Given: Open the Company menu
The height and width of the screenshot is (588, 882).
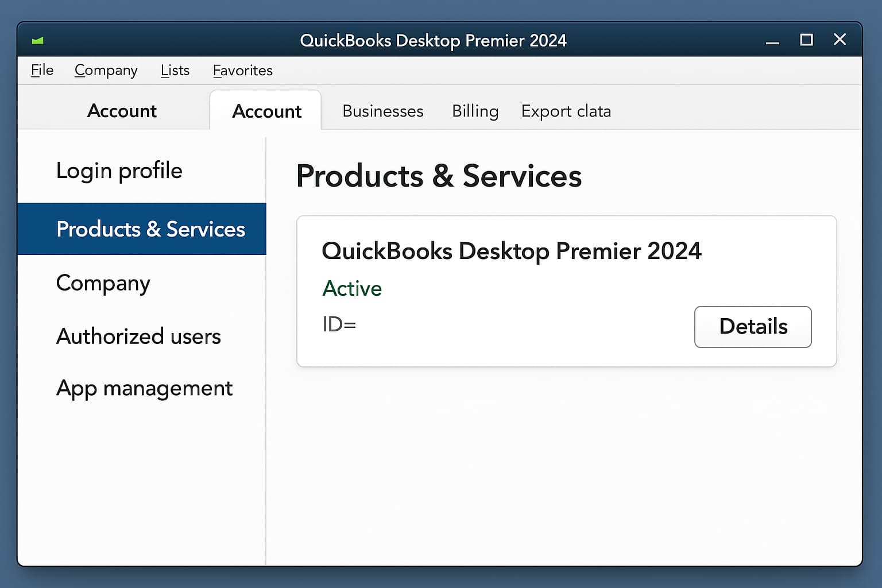Looking at the screenshot, I should (x=106, y=70).
